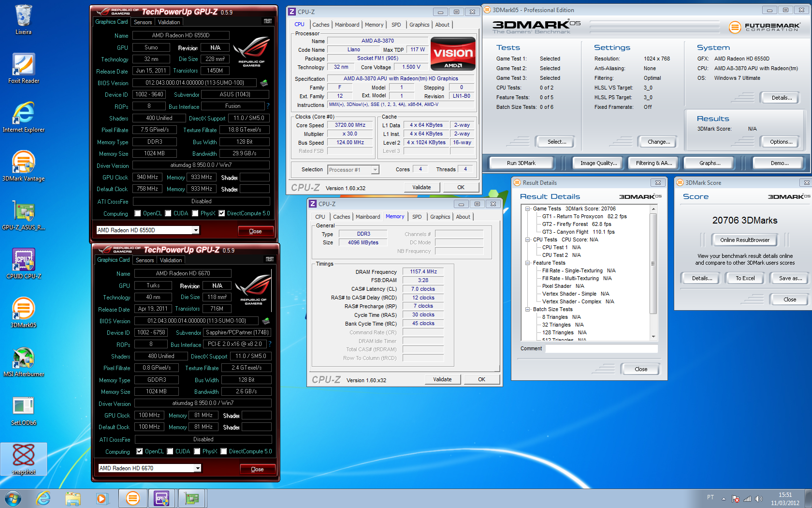
Task: Click the camera screenshot icon in the HD 6550D GPU-Z window
Action: [x=267, y=21]
